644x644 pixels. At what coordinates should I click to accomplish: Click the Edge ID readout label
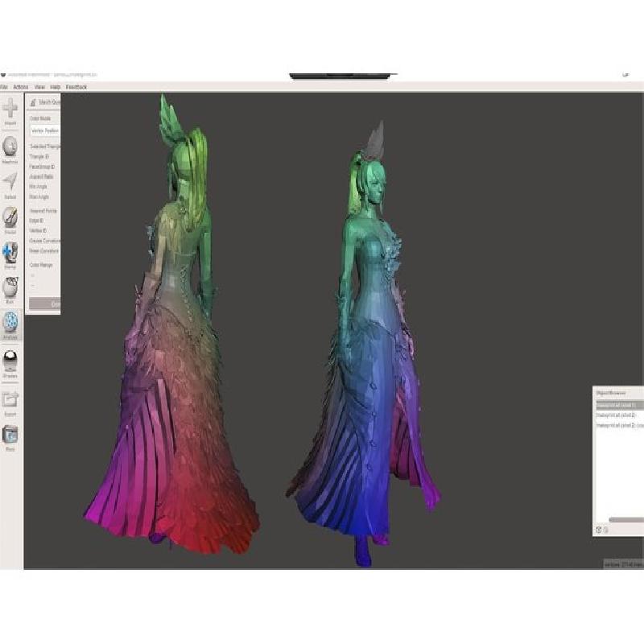[36, 221]
